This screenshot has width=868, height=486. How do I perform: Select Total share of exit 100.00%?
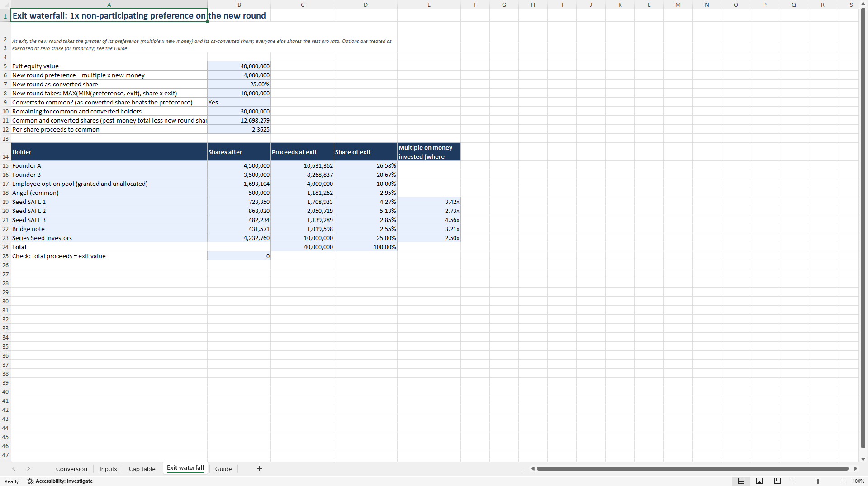pos(365,247)
